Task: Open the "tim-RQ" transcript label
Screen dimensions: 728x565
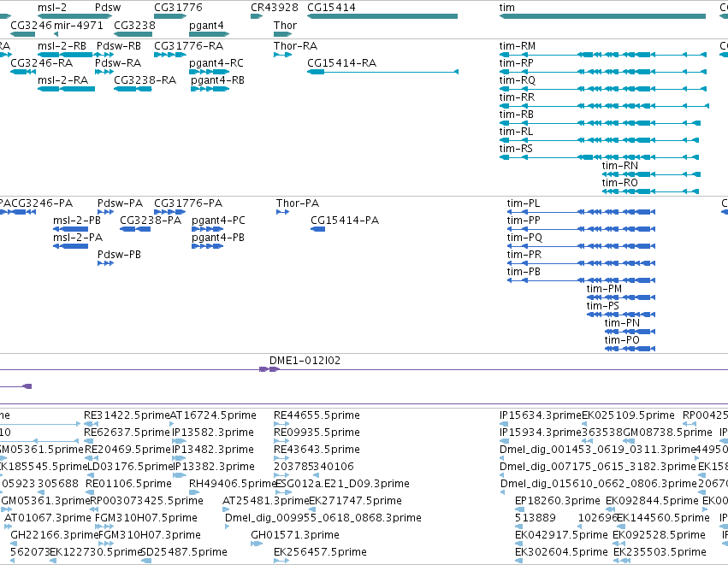Action: 518,80
